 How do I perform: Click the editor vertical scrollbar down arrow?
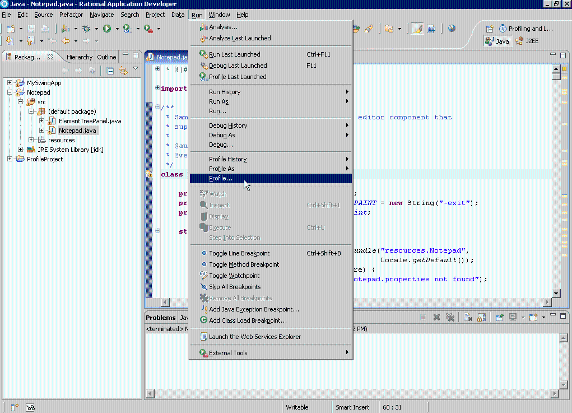[556, 293]
